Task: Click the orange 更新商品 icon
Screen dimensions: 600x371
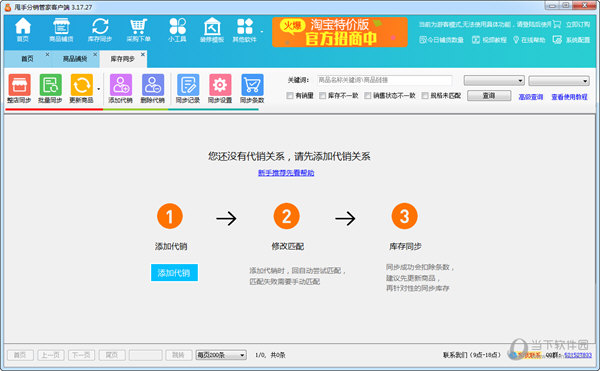Action: click(82, 88)
